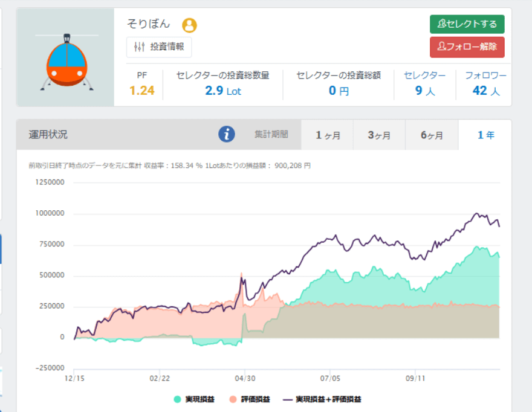This screenshot has width=532, height=412.
Task: Click the orange user badge icon beside そりぽん
Action: (x=189, y=25)
